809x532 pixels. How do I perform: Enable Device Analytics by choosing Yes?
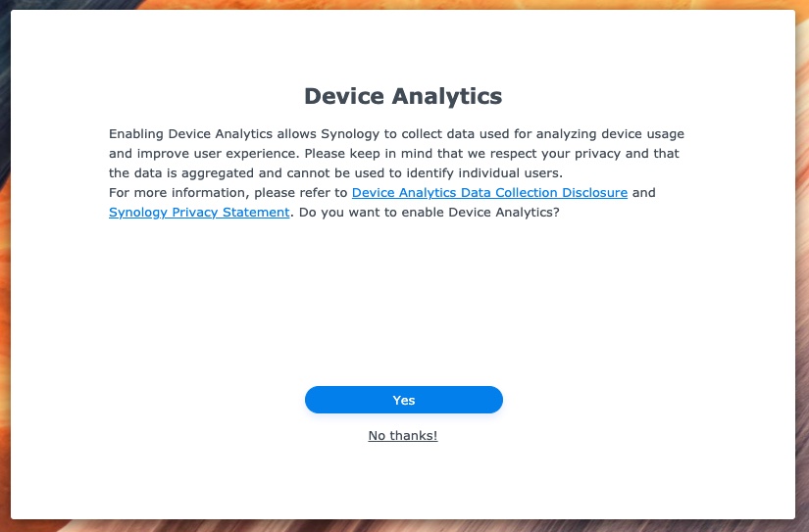tap(403, 400)
